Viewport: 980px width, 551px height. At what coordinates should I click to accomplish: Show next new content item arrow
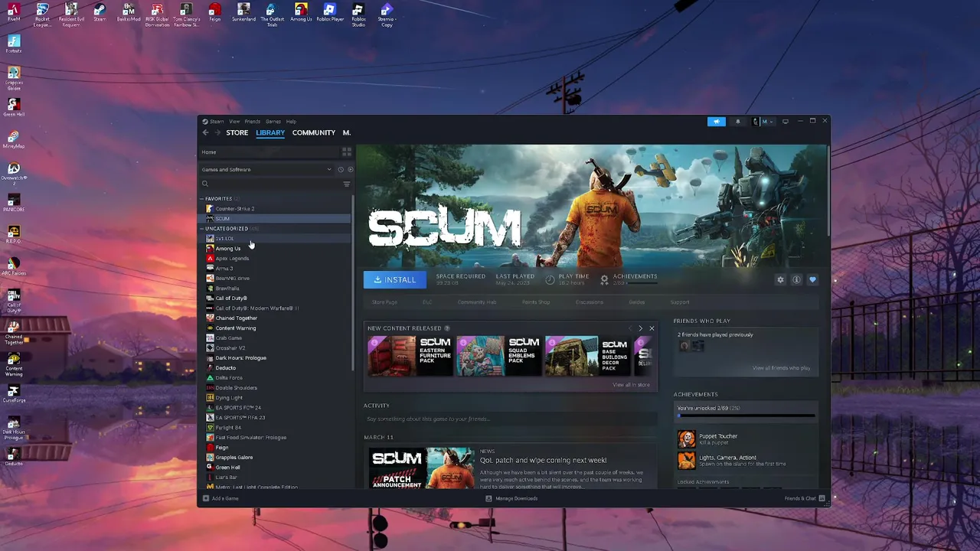641,328
